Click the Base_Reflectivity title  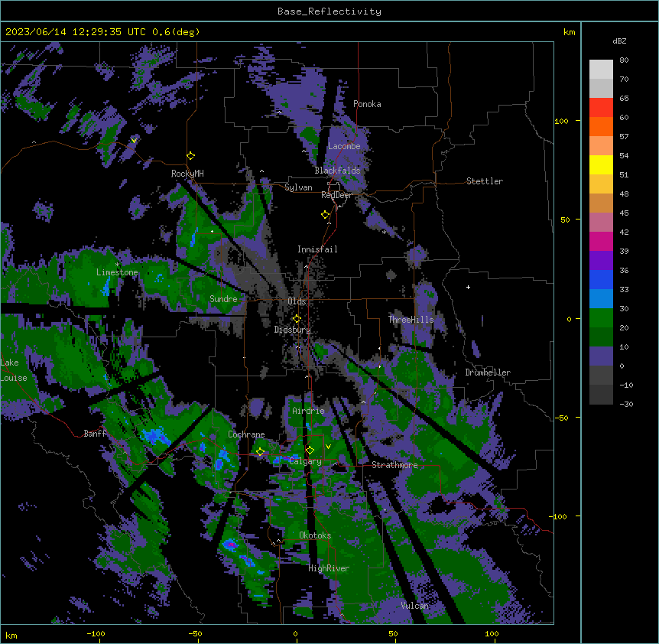pyautogui.click(x=329, y=11)
